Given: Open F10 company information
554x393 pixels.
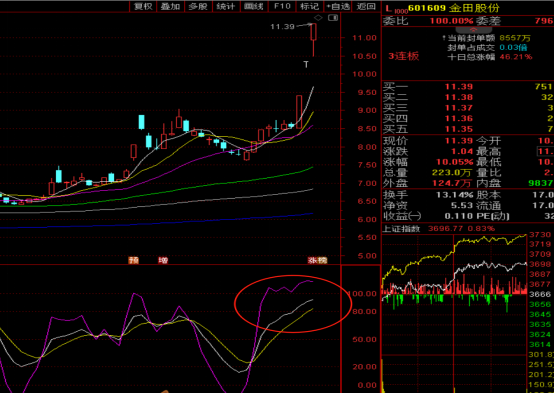Looking at the screenshot, I should coord(282,6).
